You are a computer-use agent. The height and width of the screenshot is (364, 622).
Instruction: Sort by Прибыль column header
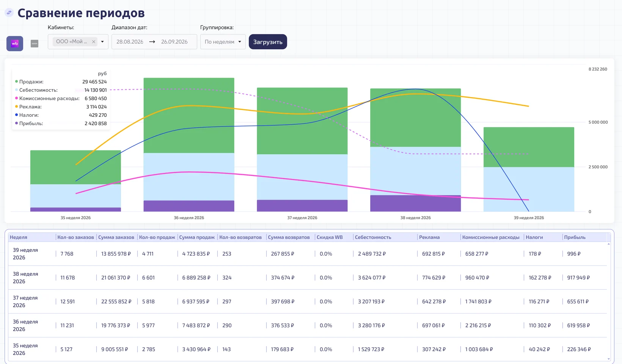click(x=575, y=237)
